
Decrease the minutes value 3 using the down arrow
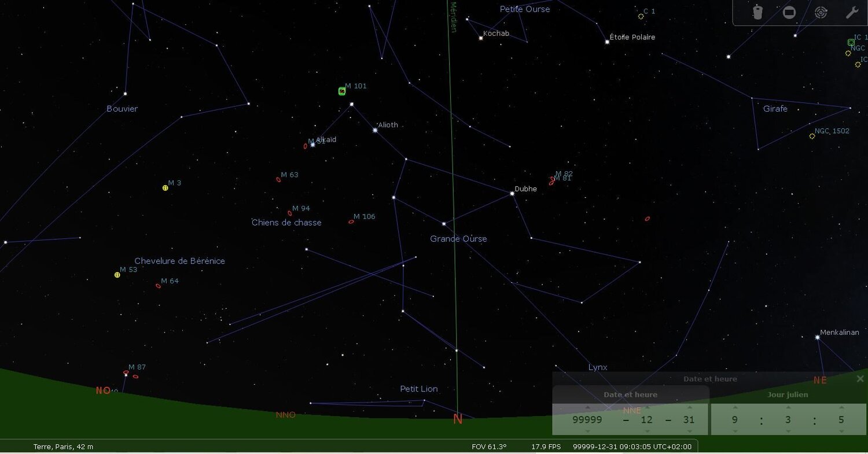(x=788, y=431)
